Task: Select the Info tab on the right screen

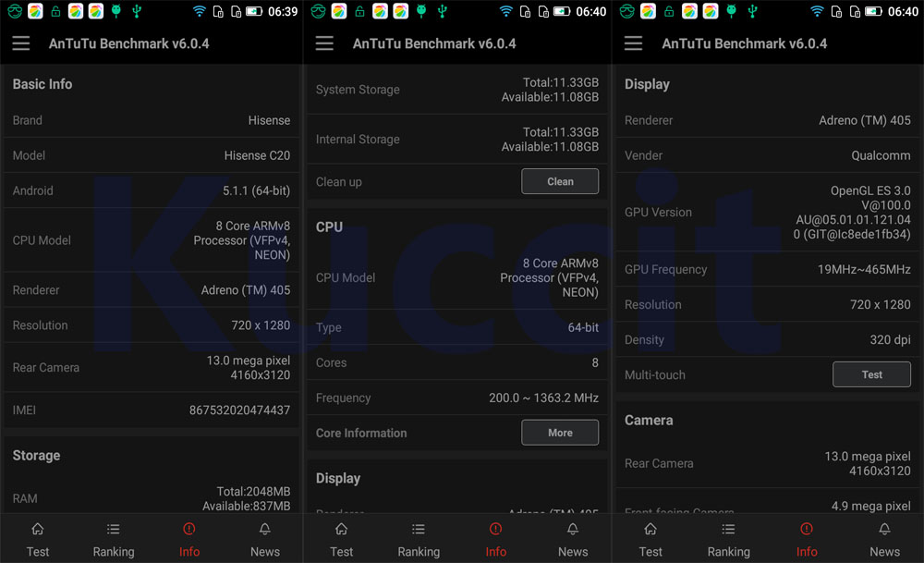Action: coord(807,539)
